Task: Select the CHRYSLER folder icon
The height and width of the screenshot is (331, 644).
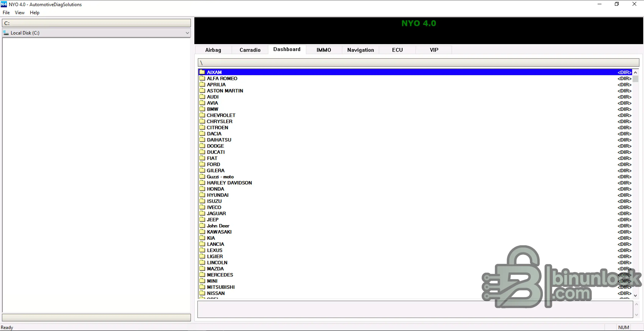Action: 202,121
